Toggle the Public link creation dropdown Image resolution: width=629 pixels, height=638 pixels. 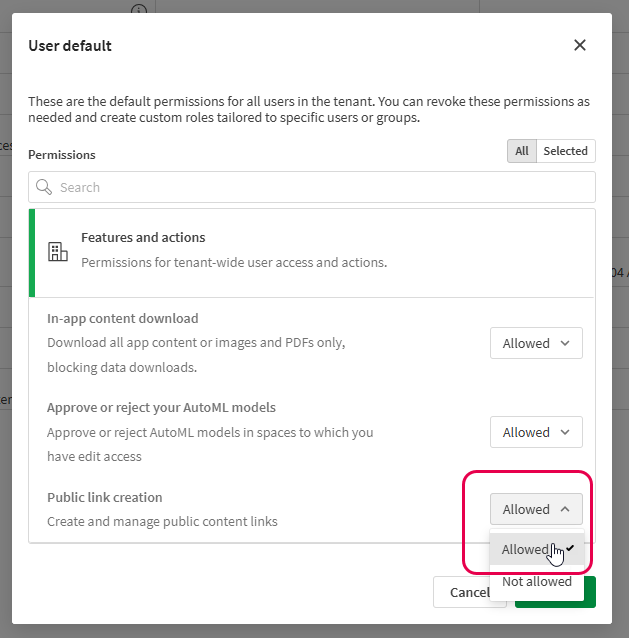click(x=536, y=509)
